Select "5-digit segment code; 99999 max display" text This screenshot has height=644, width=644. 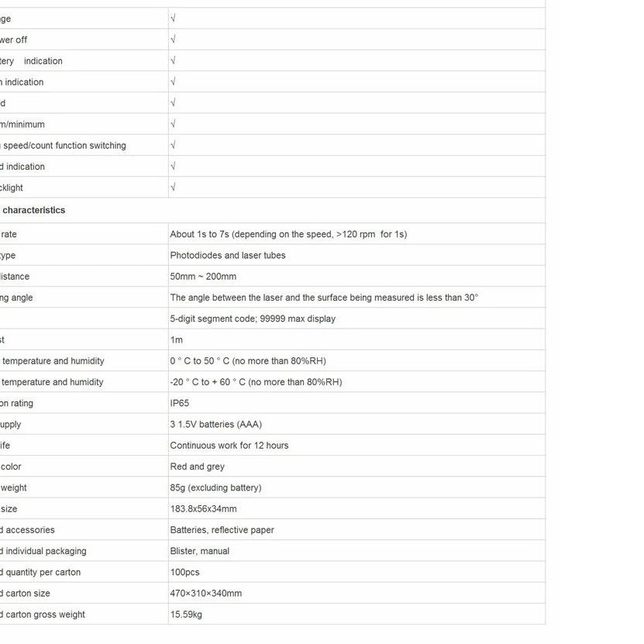tap(253, 319)
